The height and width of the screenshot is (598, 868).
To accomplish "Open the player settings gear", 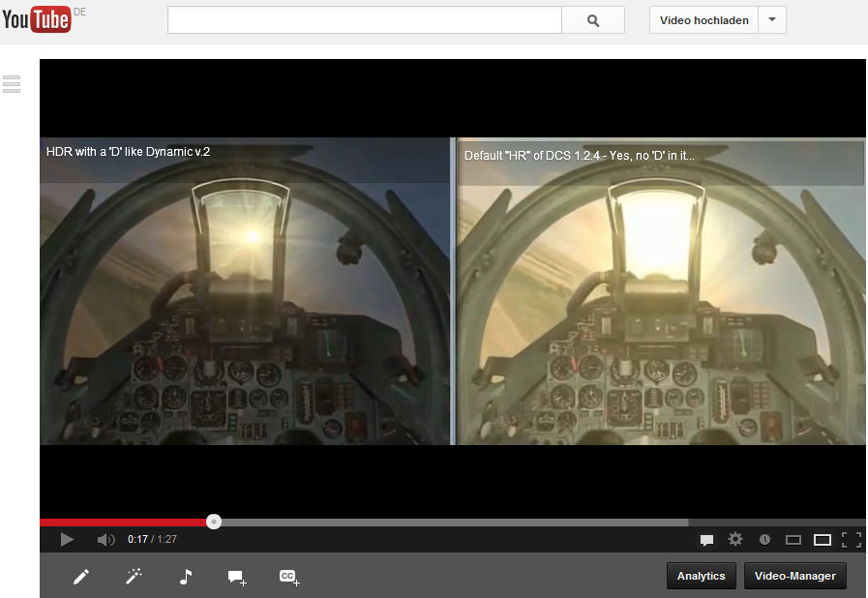I will (x=735, y=539).
